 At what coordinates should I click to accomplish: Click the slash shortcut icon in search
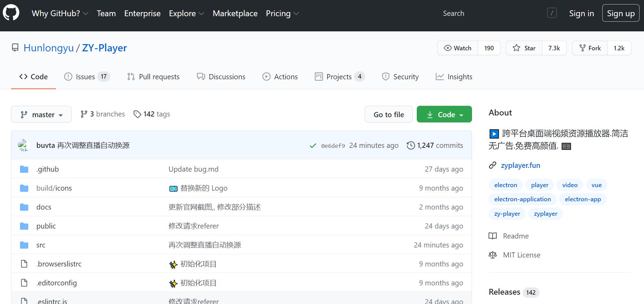click(552, 13)
